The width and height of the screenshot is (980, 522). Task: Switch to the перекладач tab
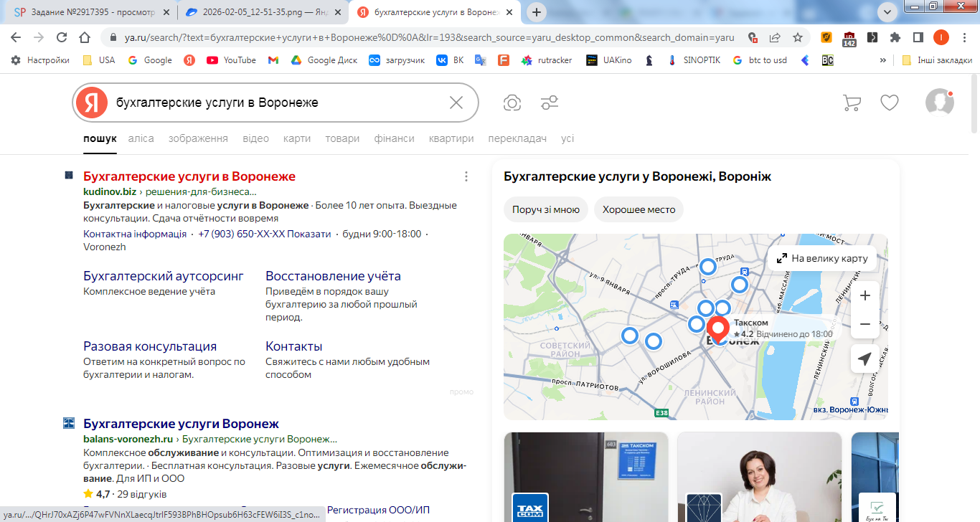coord(517,138)
